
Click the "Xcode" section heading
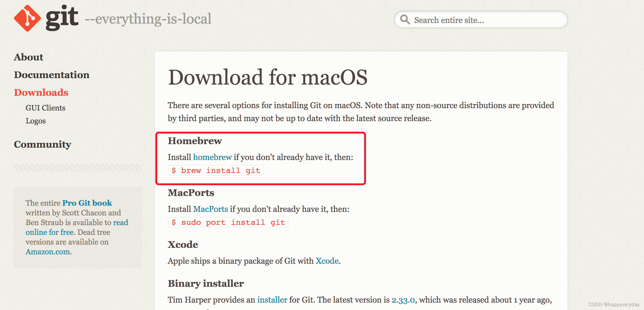pyautogui.click(x=183, y=245)
